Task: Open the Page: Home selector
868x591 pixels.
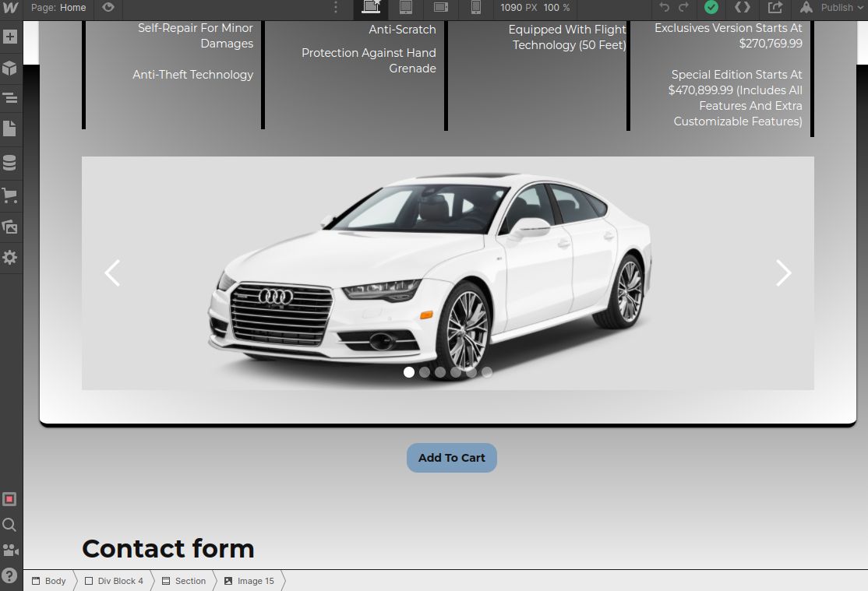Action: (58, 8)
